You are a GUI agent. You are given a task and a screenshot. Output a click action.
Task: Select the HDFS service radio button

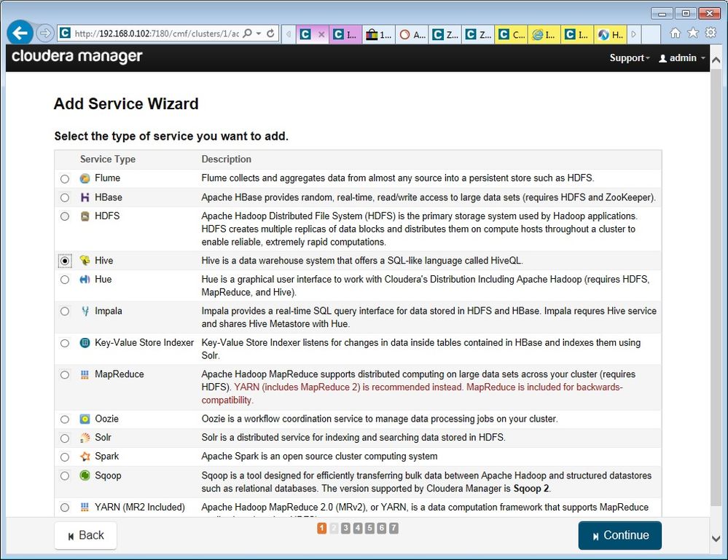(x=65, y=216)
